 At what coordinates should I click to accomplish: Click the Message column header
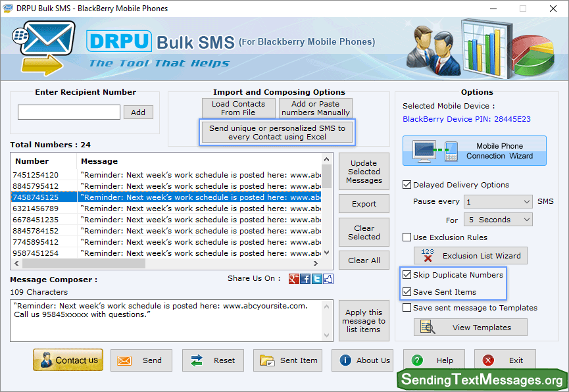(199, 161)
